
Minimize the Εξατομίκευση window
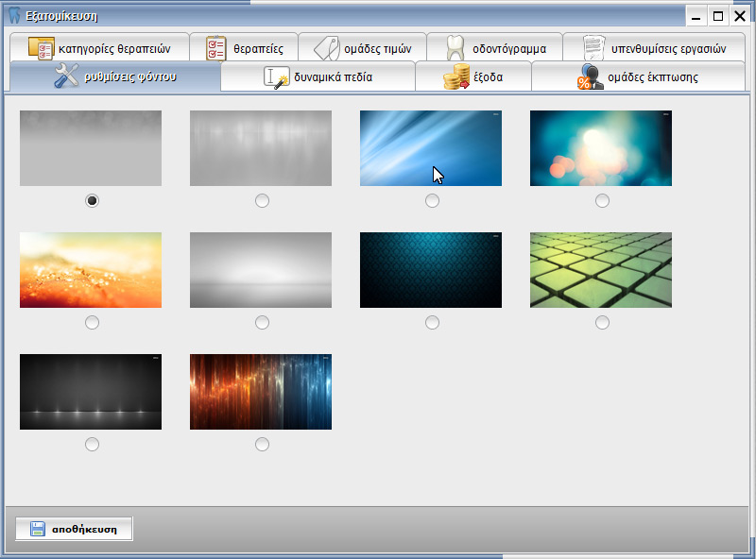[696, 16]
